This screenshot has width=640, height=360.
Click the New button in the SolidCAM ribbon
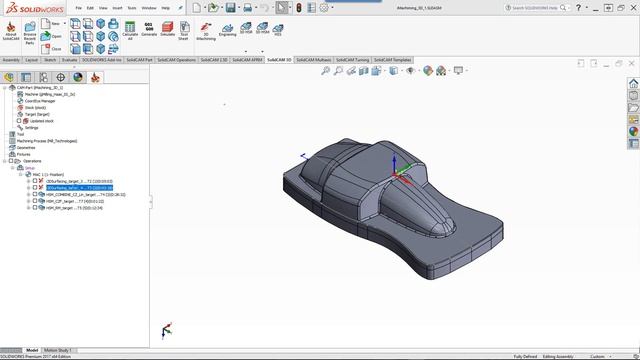[x=51, y=24]
